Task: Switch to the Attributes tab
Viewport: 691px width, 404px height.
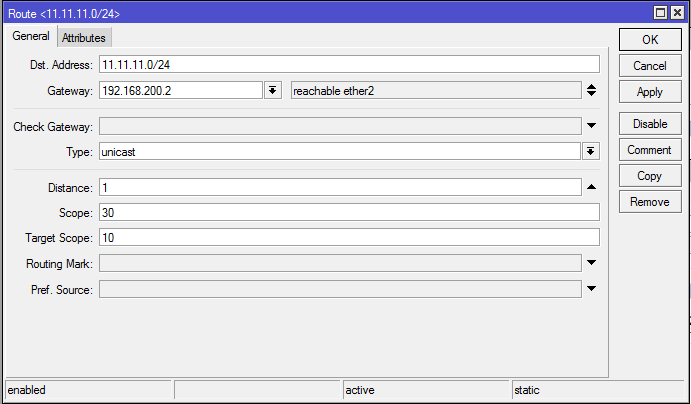Action: click(x=84, y=37)
